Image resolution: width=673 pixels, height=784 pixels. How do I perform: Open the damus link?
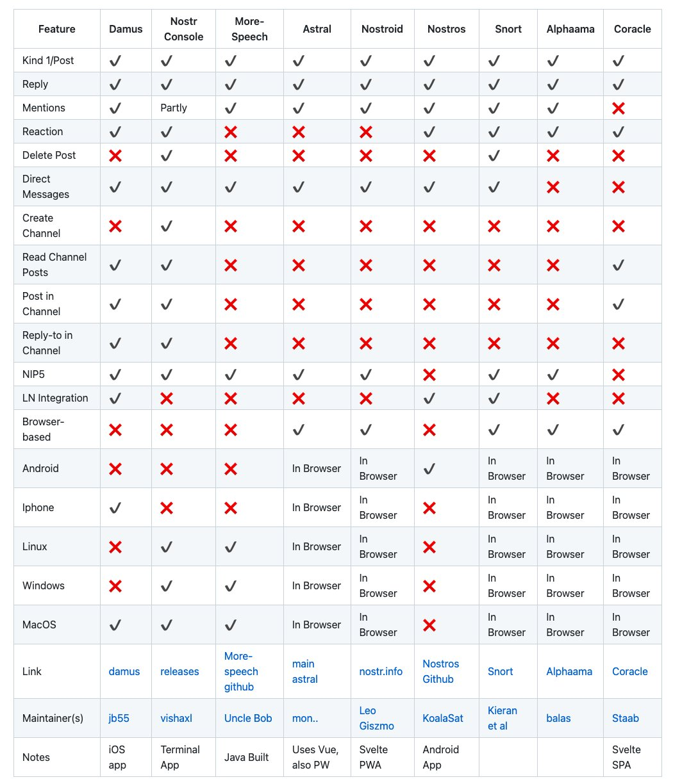(124, 671)
